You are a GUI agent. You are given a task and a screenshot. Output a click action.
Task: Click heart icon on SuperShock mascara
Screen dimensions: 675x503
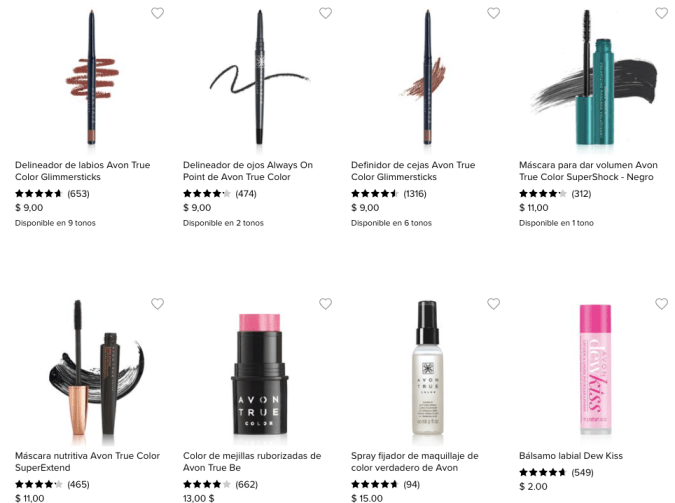[661, 13]
